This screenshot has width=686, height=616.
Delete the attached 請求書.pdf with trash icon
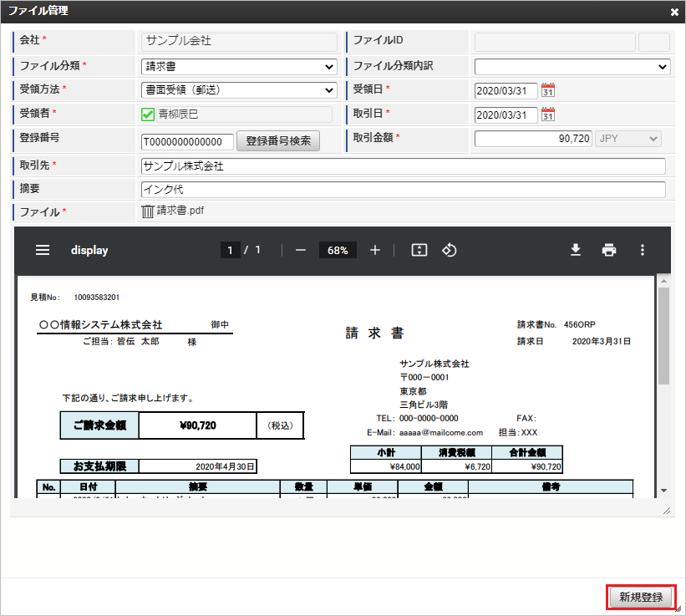point(148,211)
